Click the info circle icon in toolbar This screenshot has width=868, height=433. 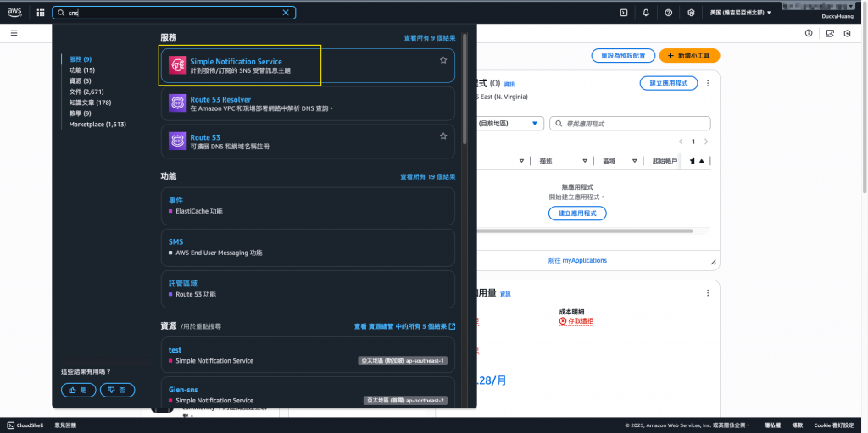809,33
